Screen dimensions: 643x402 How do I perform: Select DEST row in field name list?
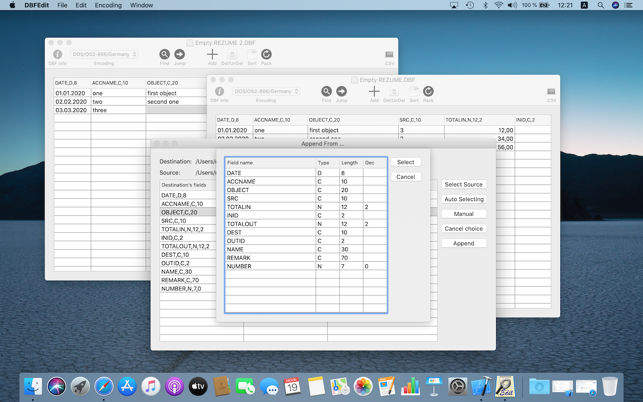pos(306,232)
